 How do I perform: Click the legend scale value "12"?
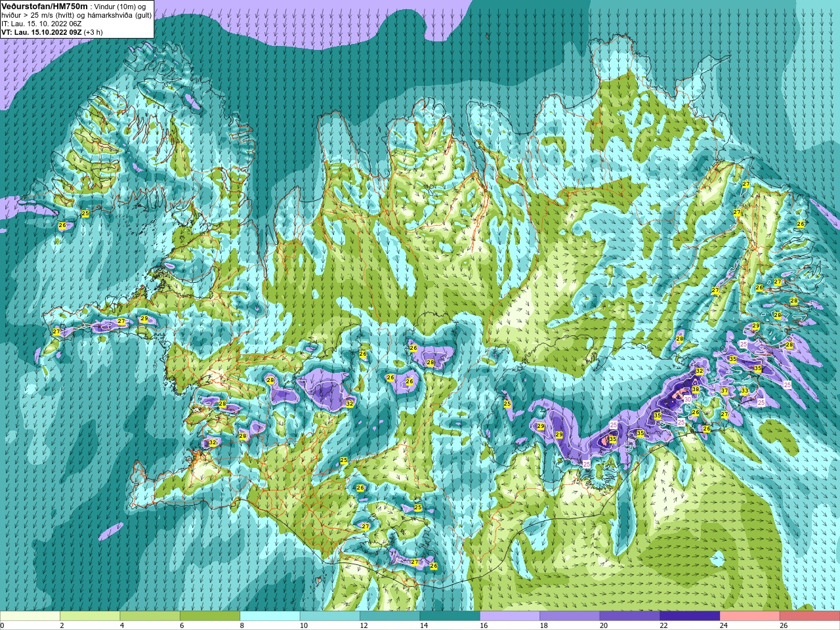click(364, 625)
